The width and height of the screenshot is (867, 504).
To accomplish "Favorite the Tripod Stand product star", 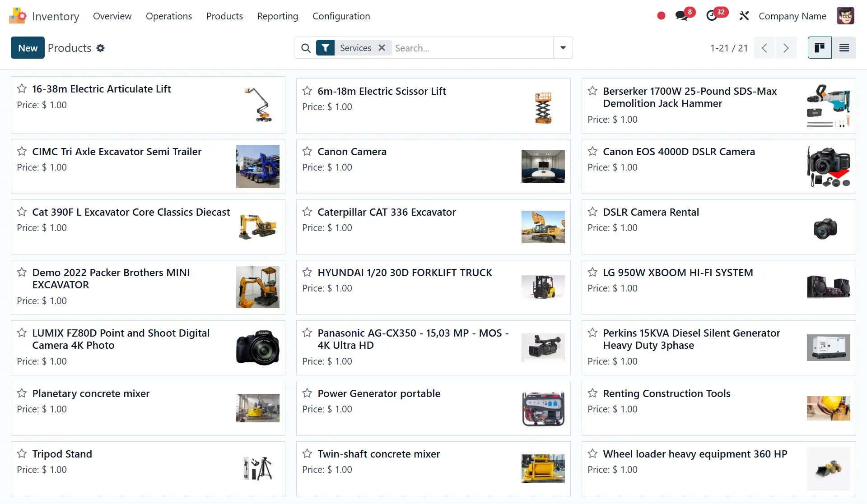I will pos(22,453).
